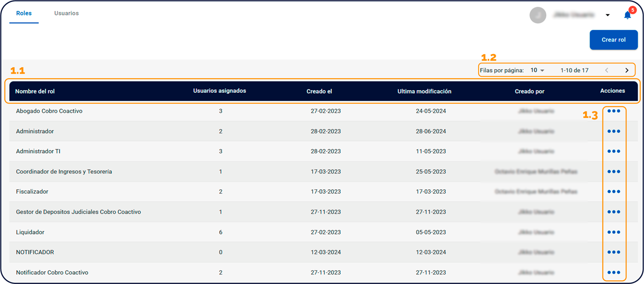Open actions for Coordinador de Ingresos y Tesorería
The height and width of the screenshot is (284, 644).
click(x=613, y=172)
